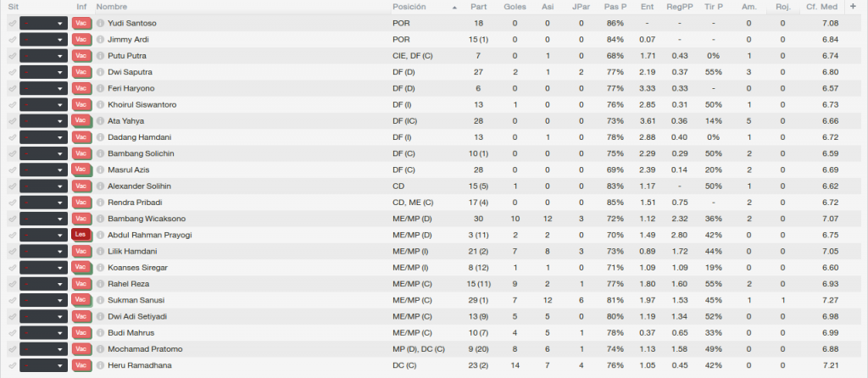
Task: Click info icon next to Yudi Santoso
Action: (100, 23)
